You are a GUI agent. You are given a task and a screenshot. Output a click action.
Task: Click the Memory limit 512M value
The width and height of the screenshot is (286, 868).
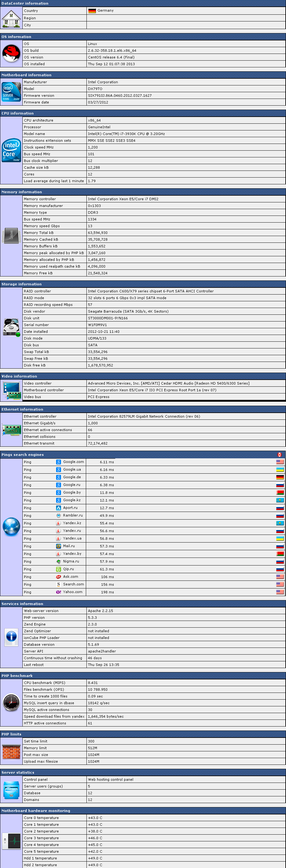tap(92, 748)
